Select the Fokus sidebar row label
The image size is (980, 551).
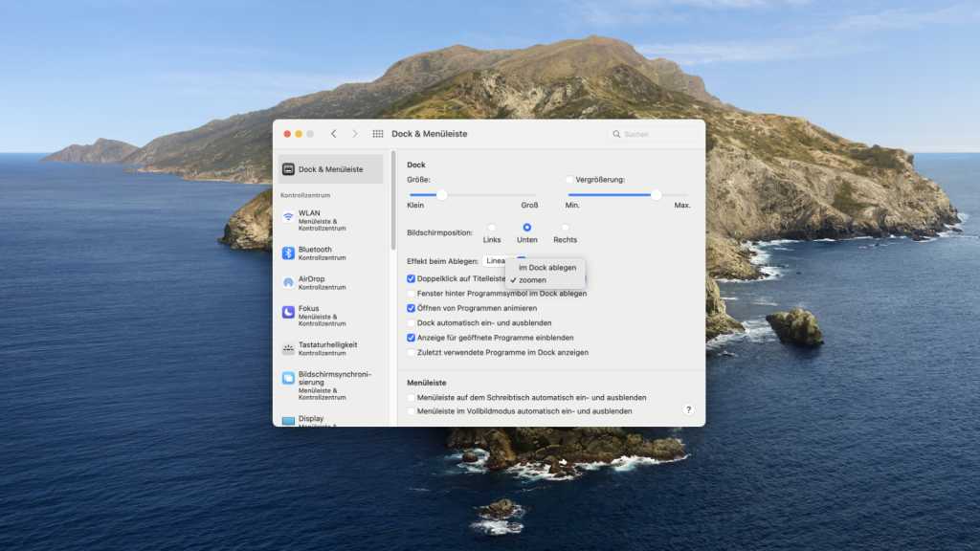309,308
